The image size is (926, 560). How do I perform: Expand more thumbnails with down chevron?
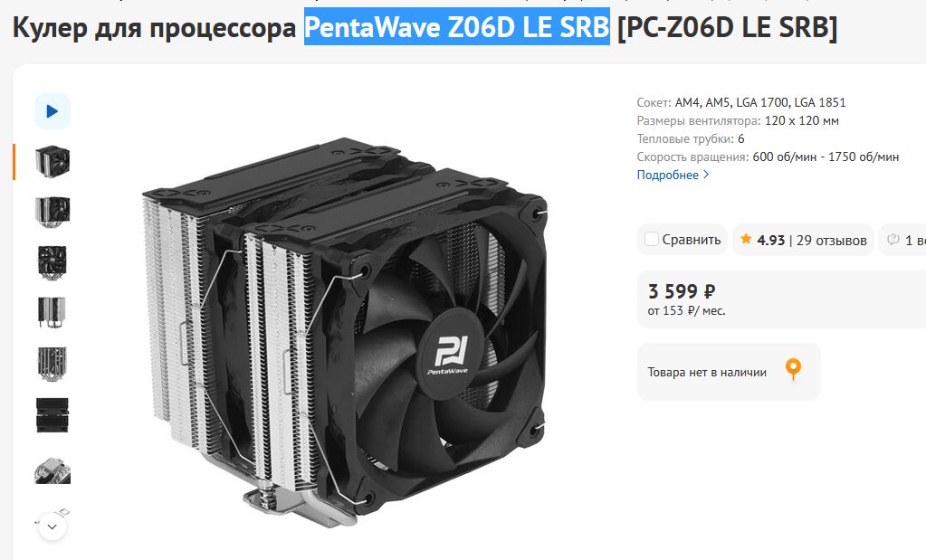coord(52,527)
